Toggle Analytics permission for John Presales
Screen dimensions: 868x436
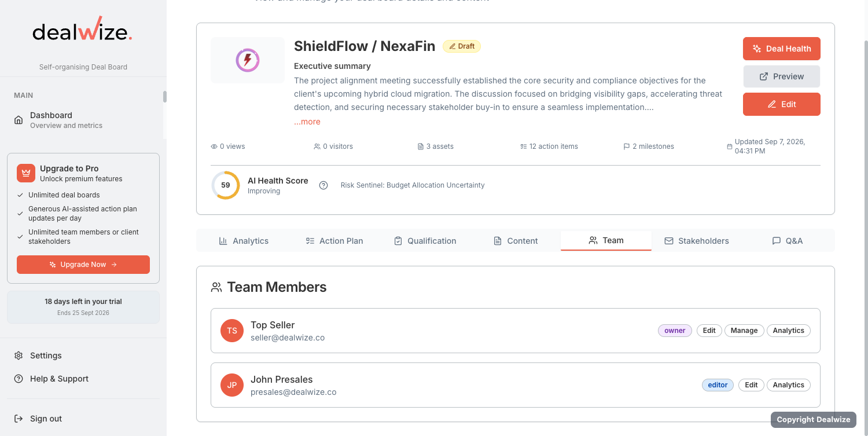[x=789, y=385]
